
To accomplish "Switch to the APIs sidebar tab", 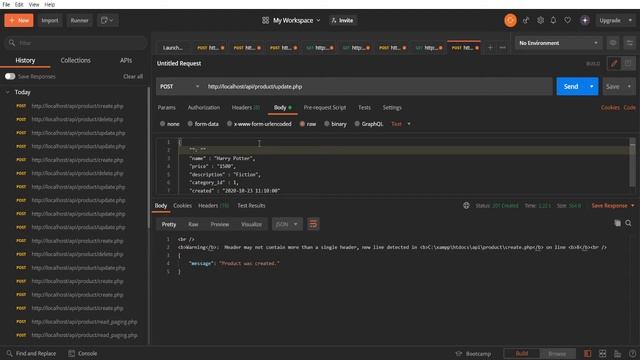I will (126, 60).
